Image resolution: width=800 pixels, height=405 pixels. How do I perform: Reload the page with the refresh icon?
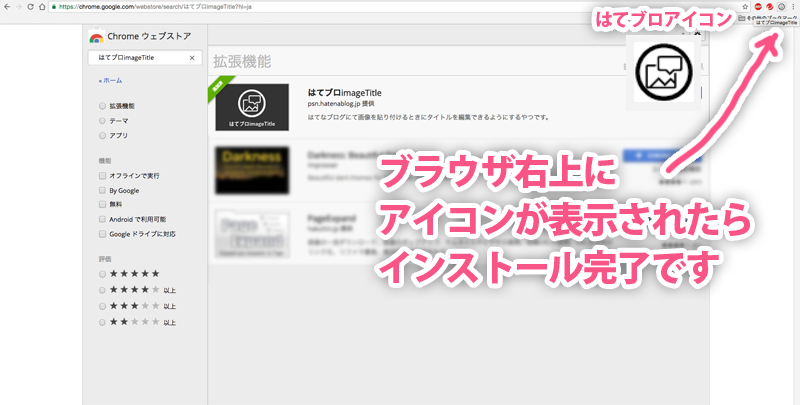31,7
